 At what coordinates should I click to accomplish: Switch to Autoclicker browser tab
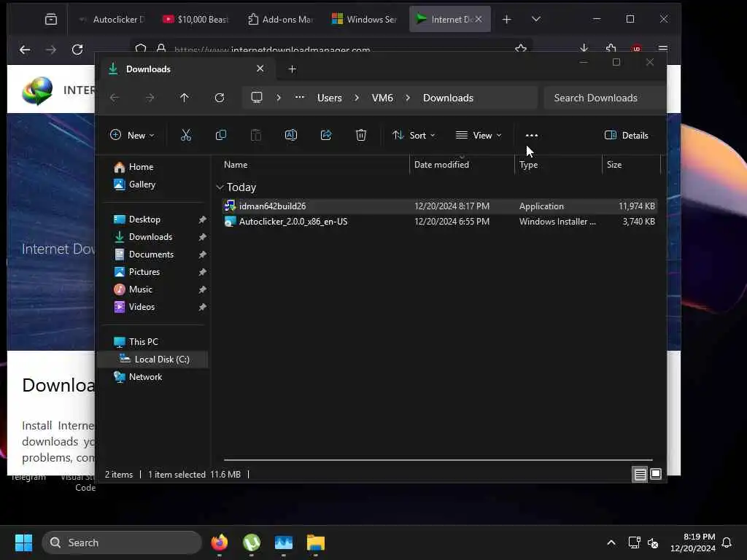(x=111, y=20)
